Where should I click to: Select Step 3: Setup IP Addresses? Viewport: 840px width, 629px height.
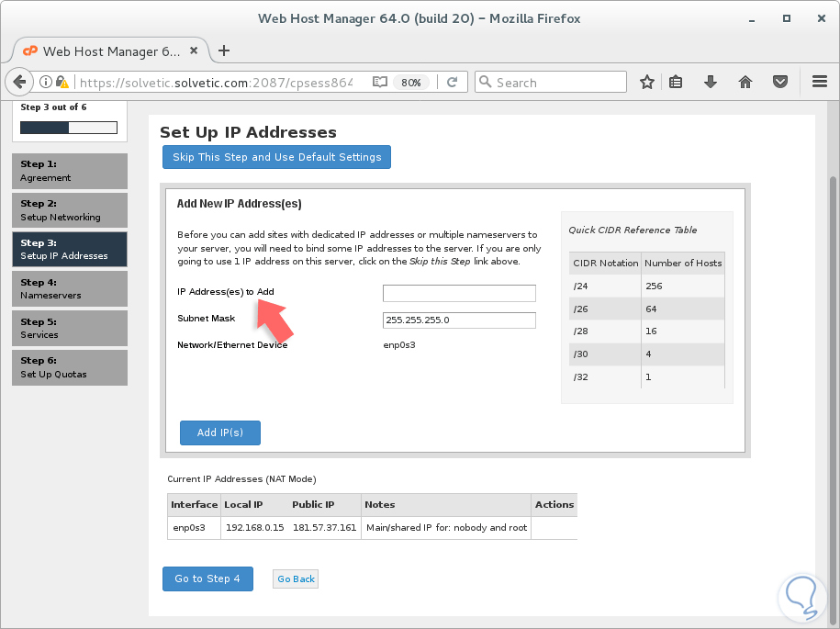pos(70,249)
